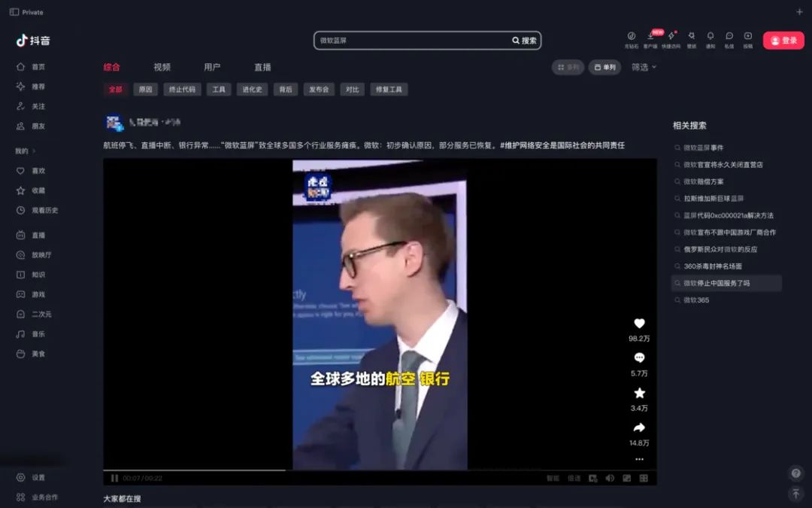
Task: Like the video with heart icon
Action: [x=640, y=324]
